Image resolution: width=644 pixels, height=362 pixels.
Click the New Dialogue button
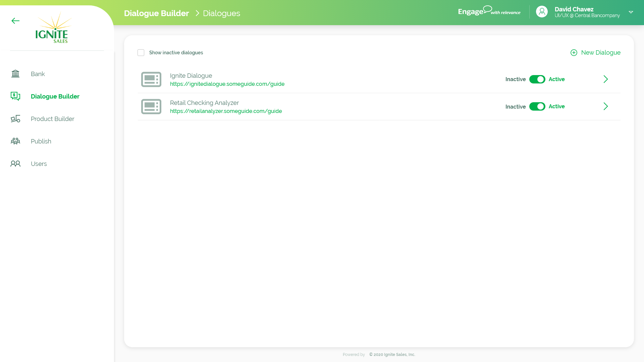coord(595,53)
